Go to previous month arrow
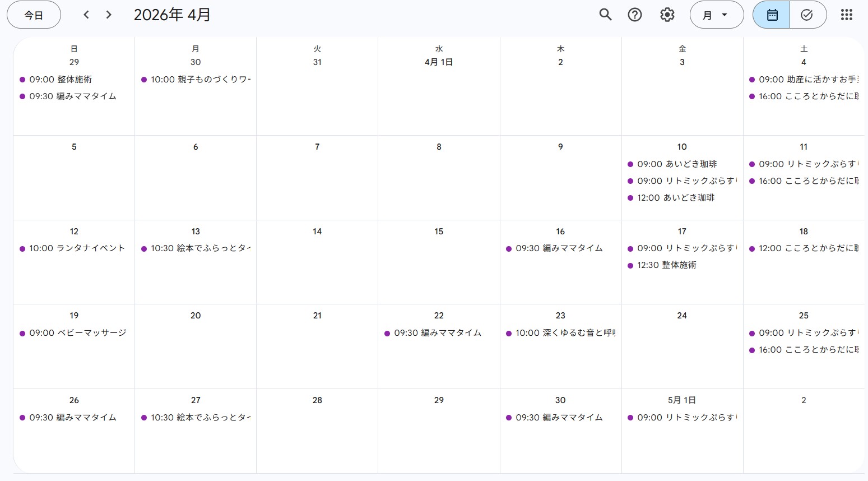The image size is (868, 481). [86, 15]
